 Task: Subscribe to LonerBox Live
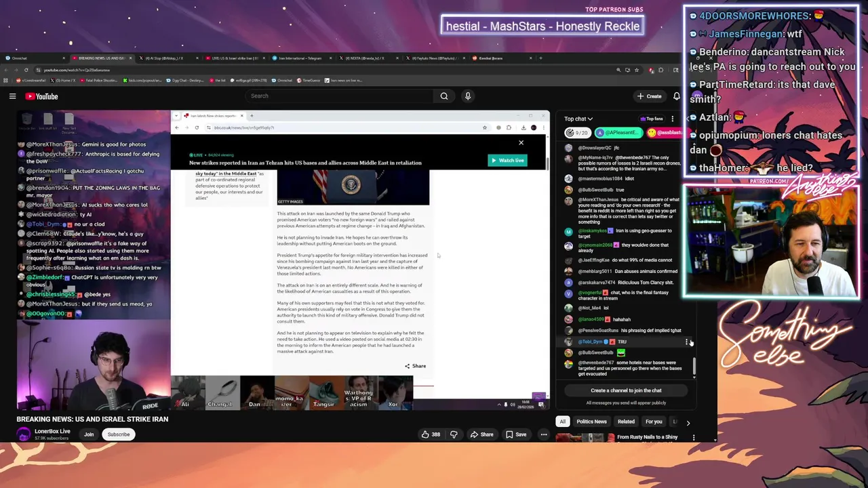[x=118, y=434]
